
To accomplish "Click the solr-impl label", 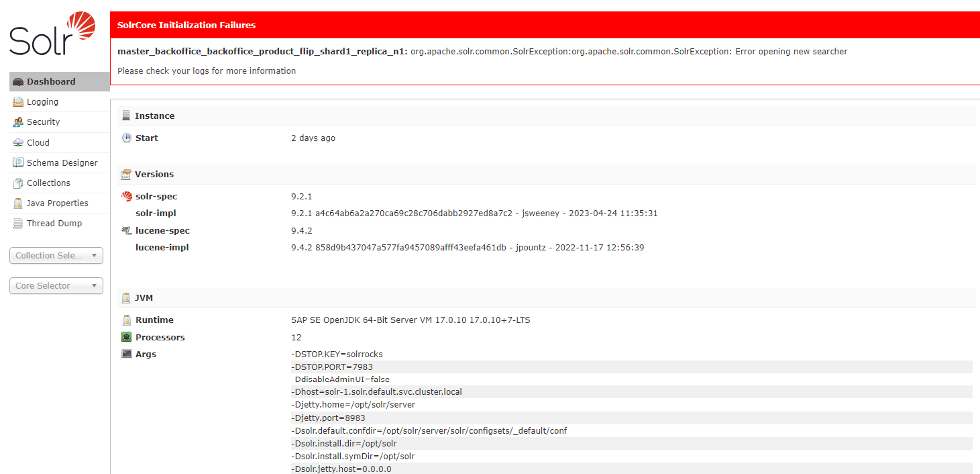I will (156, 214).
